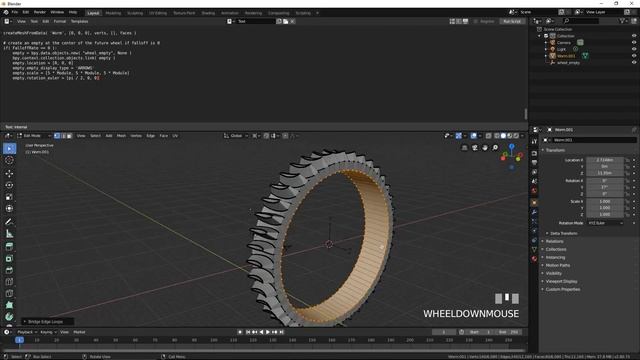Open the Object Data properties tab
The image size is (640, 360).
tap(534, 249)
